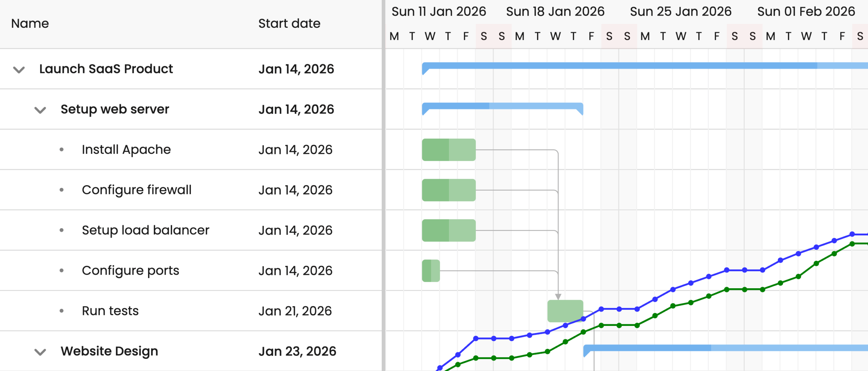Open the Run tests task name
Image resolution: width=868 pixels, height=371 pixels.
(x=111, y=310)
